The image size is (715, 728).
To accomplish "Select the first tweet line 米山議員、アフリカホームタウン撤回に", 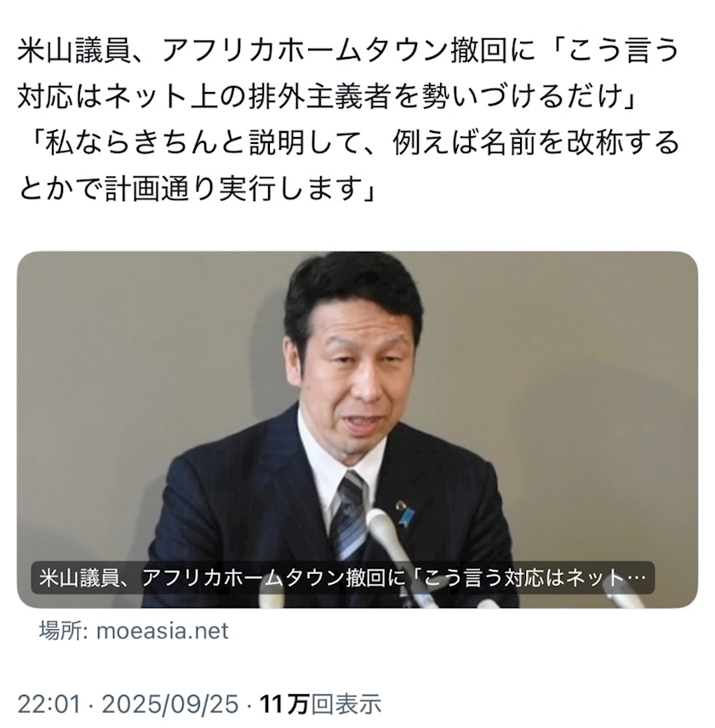I will [x=277, y=52].
